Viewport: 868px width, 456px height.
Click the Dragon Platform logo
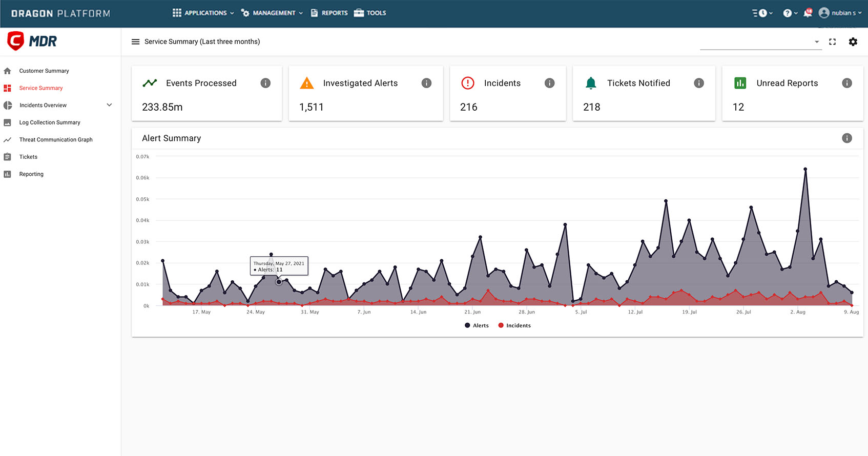(60, 13)
